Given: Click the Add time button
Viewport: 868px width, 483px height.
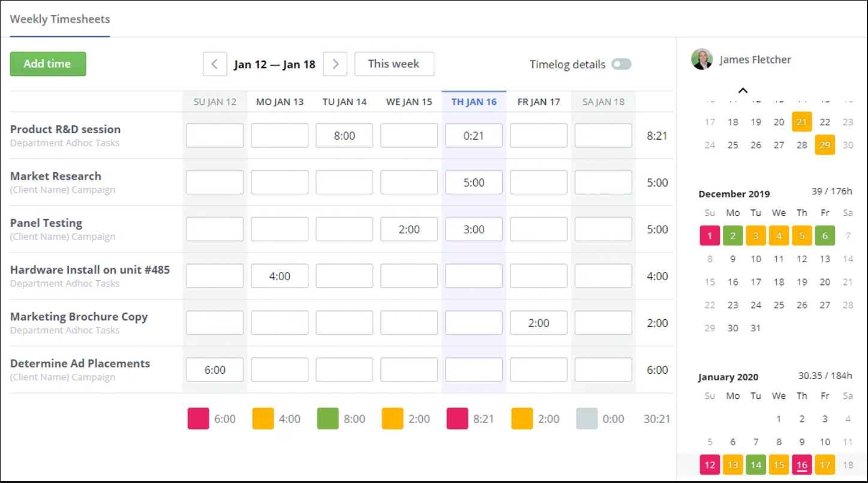Looking at the screenshot, I should pos(48,64).
